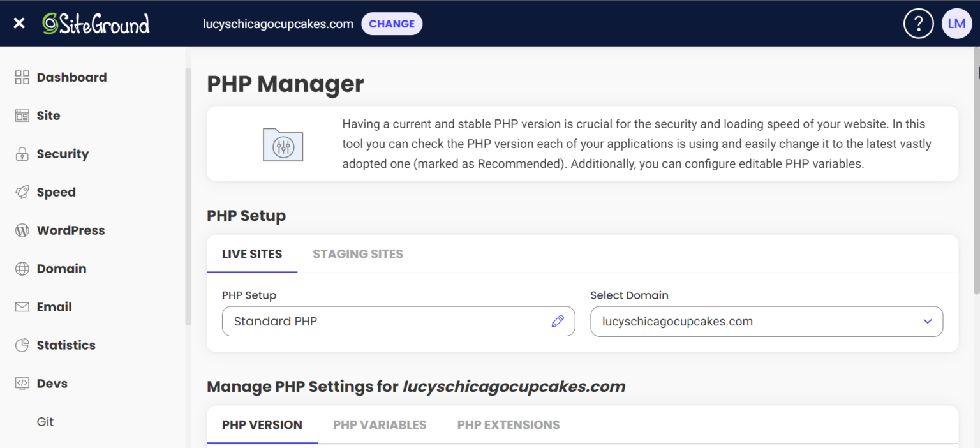Viewport: 980px width, 448px height.
Task: Open the help question mark icon
Action: (918, 24)
